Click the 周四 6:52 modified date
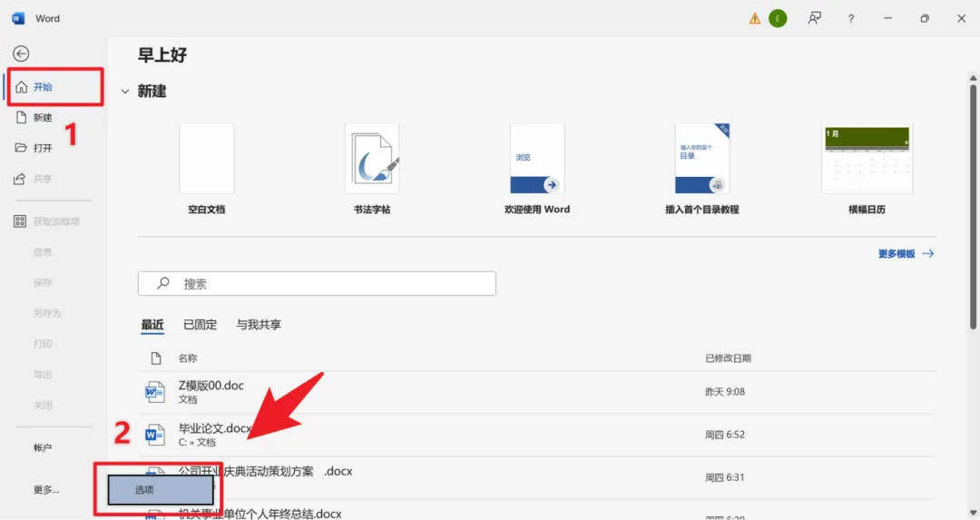Screen dimensions: 980x520 [725, 435]
